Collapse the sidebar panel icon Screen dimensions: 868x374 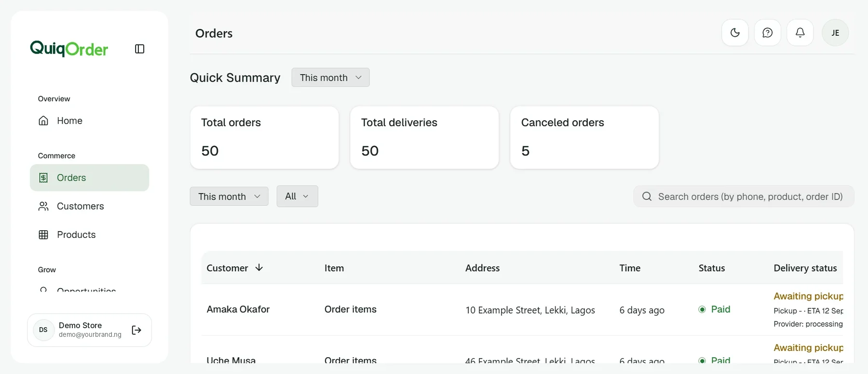pos(140,49)
